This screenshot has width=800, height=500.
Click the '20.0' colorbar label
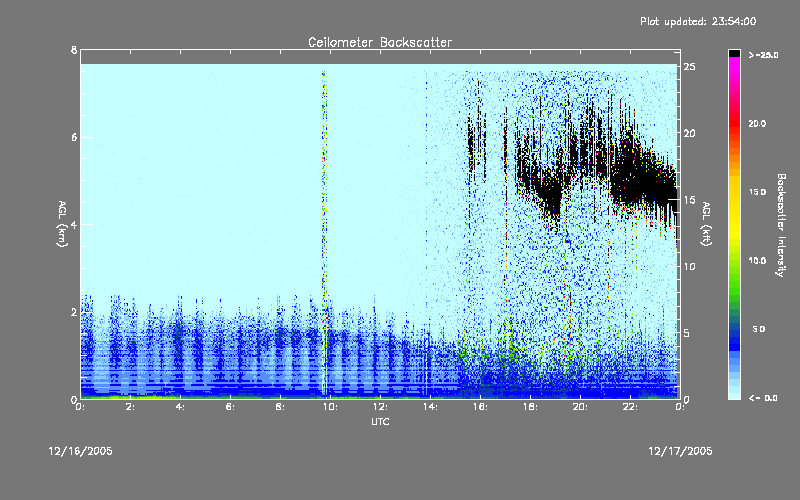757,123
